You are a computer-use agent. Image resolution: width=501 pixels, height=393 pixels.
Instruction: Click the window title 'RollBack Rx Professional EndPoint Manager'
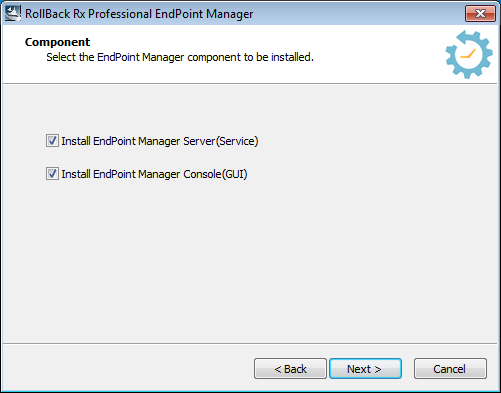point(139,14)
